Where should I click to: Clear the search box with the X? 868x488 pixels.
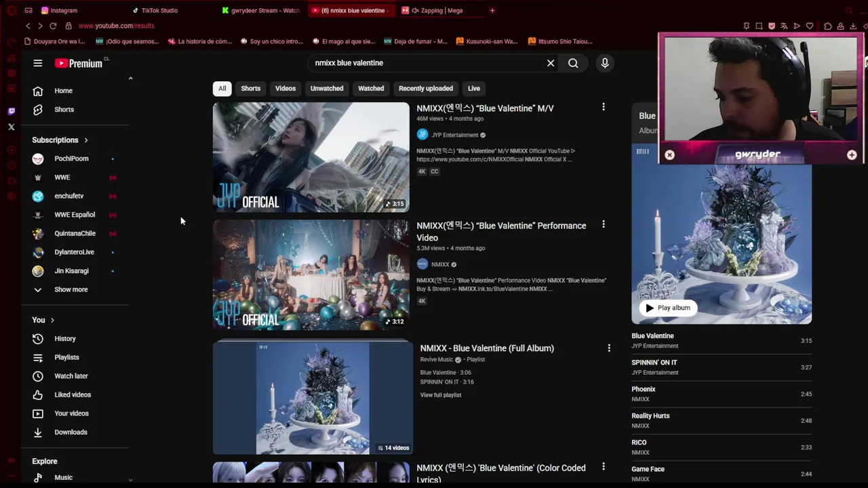coord(551,63)
